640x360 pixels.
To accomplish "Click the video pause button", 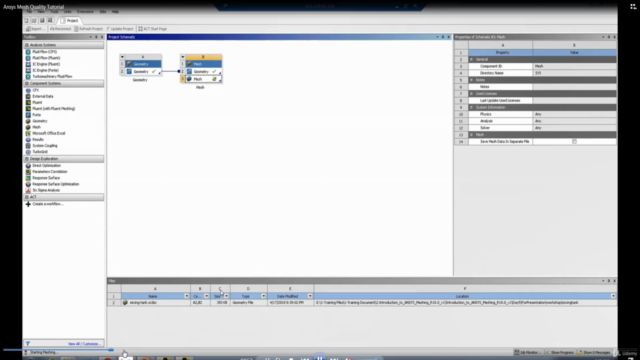I will point(320,358).
